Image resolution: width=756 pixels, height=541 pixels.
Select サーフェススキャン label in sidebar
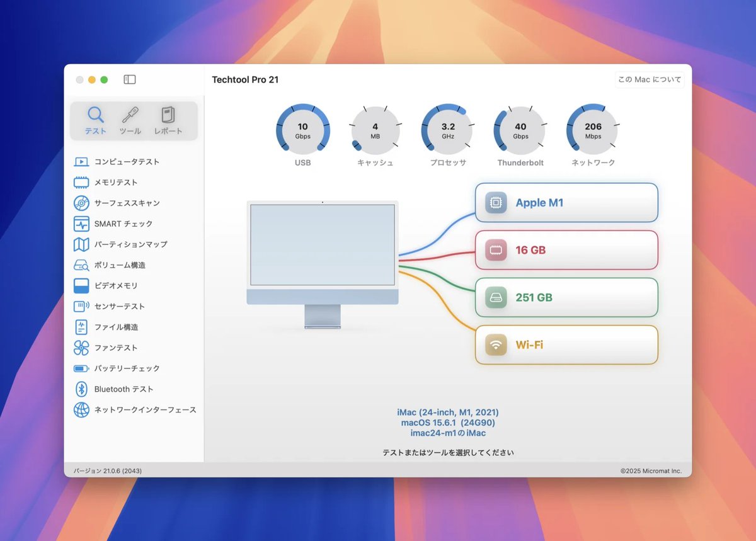[127, 203]
